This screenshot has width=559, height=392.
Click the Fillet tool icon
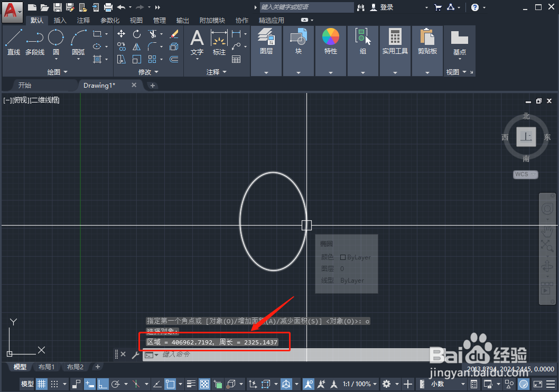pos(153,46)
